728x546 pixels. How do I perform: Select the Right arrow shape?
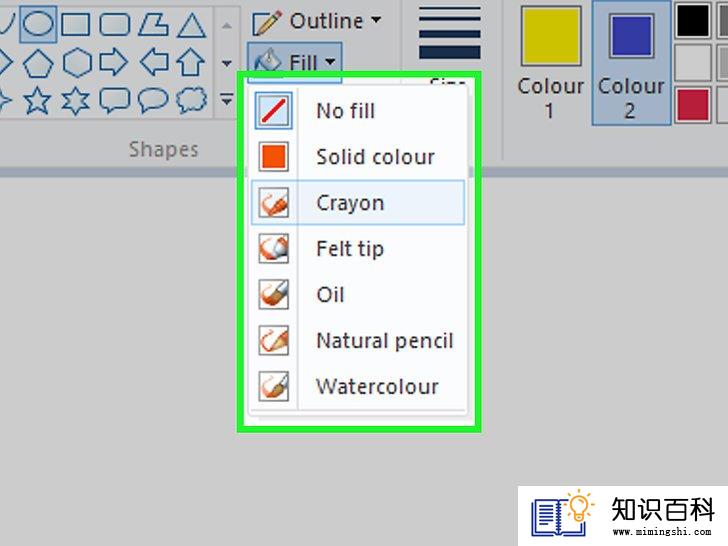pos(114,63)
